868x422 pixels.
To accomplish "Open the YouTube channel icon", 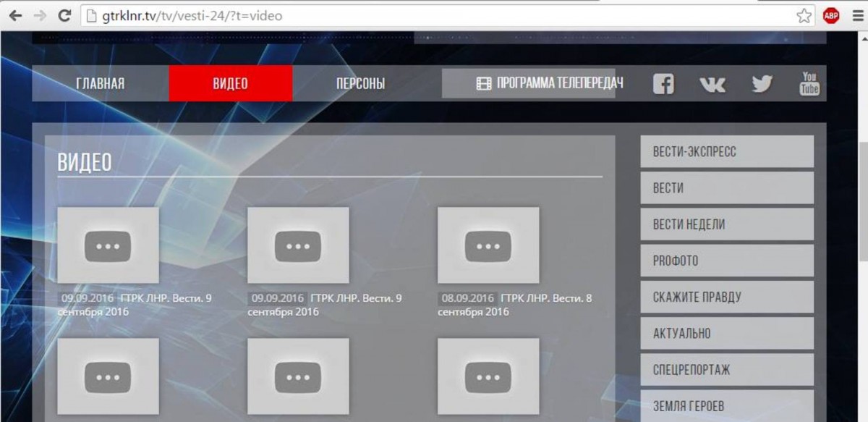I will point(809,84).
